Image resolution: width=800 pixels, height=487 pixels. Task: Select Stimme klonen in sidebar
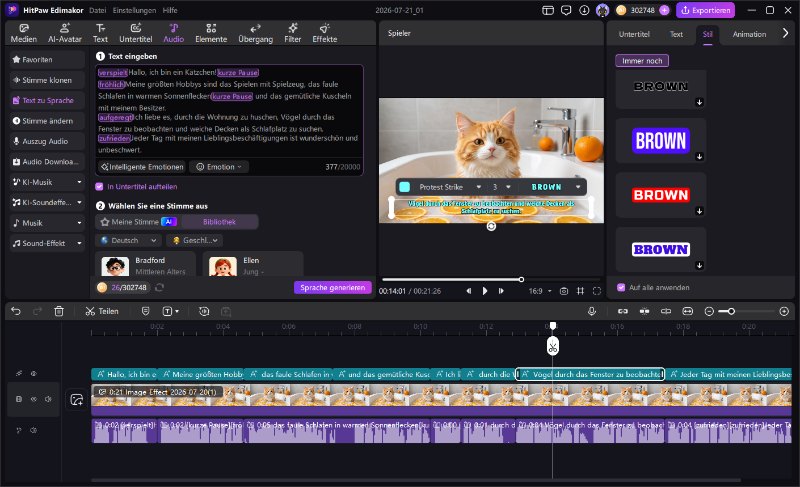click(47, 80)
